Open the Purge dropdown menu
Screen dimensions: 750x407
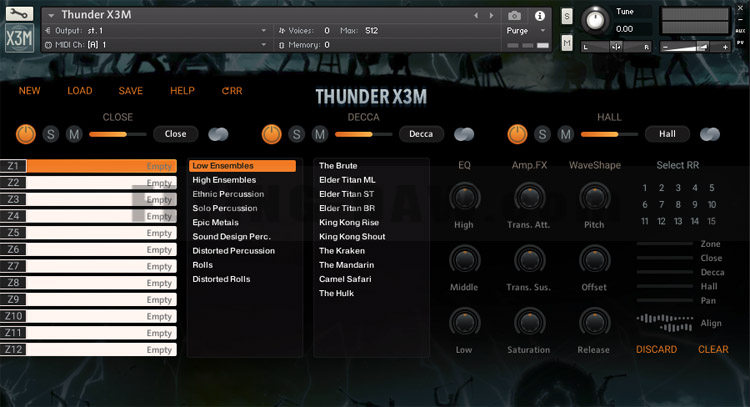tap(526, 31)
